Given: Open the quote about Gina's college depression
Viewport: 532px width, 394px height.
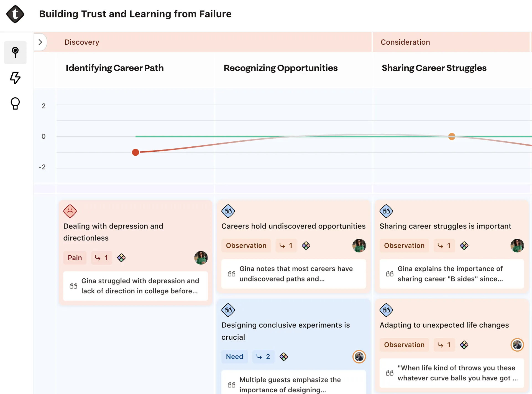Looking at the screenshot, I should click(x=135, y=286).
